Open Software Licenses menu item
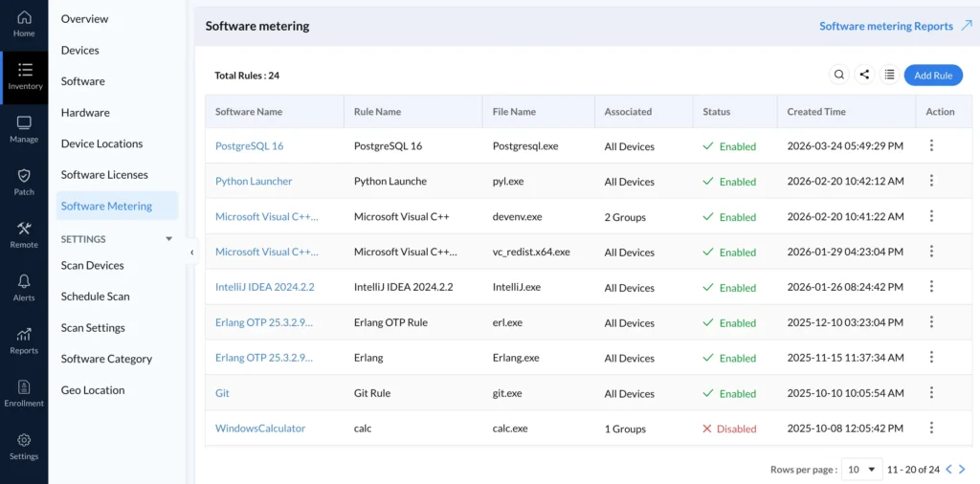Viewport: 980px width, 484px height. point(104,175)
